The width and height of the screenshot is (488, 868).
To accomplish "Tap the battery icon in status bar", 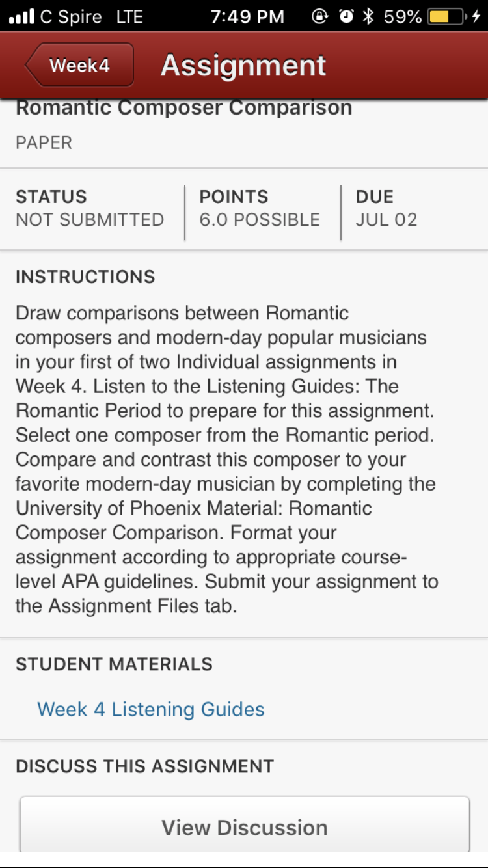I will pyautogui.click(x=446, y=16).
